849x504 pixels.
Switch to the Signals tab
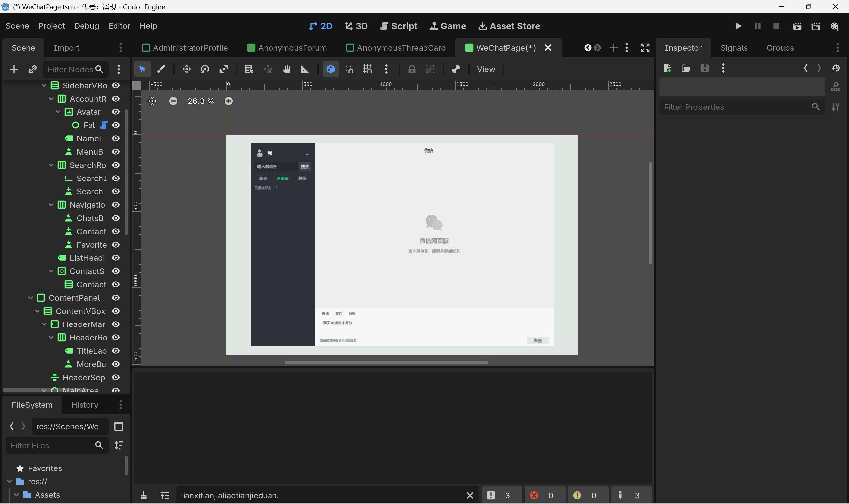[734, 48]
